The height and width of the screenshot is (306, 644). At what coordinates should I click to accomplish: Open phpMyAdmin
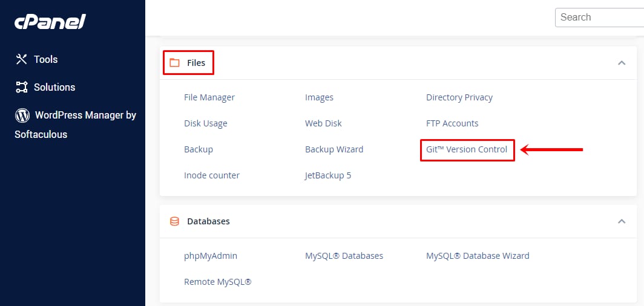coord(211,256)
